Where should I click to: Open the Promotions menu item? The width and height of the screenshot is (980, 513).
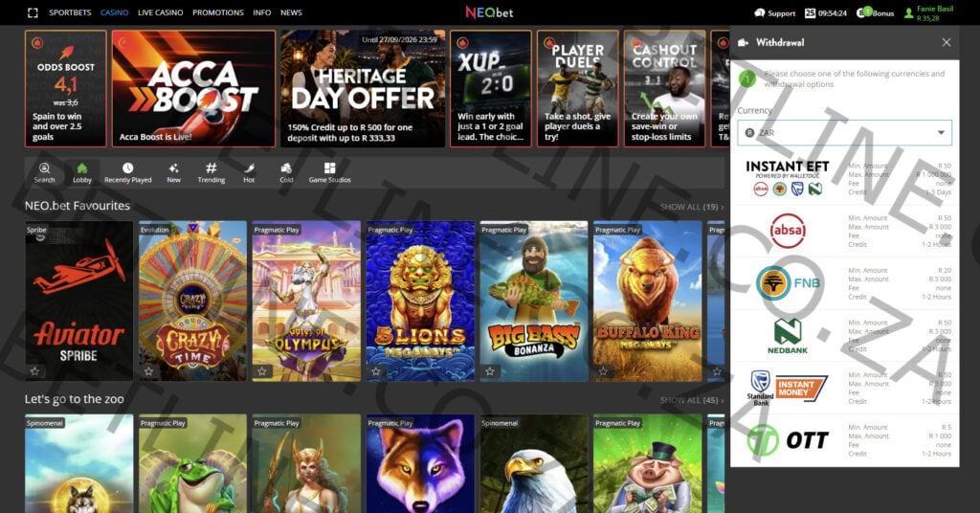coord(218,12)
